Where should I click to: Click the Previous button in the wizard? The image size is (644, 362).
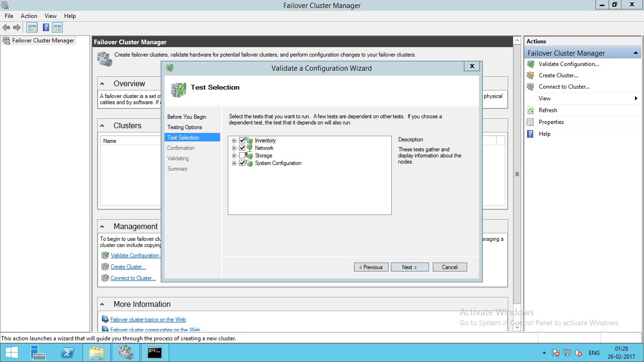point(371,267)
